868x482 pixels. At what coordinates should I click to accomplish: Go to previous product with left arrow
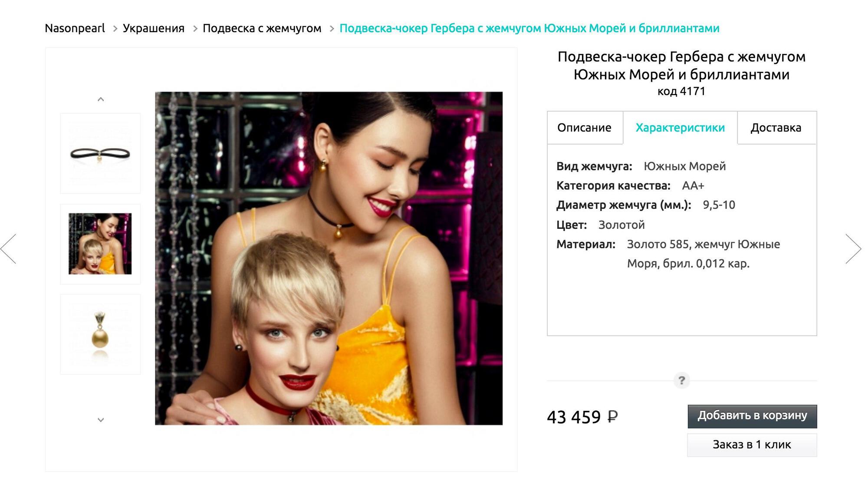tap(9, 248)
